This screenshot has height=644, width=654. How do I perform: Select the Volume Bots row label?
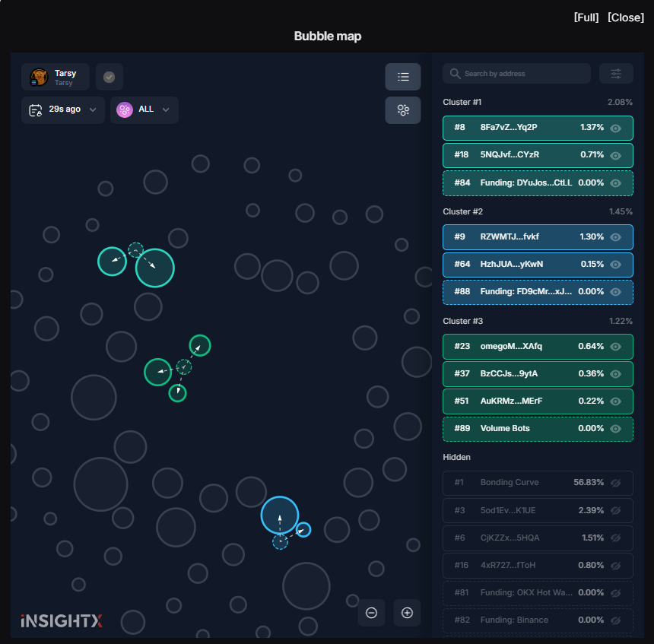(505, 428)
